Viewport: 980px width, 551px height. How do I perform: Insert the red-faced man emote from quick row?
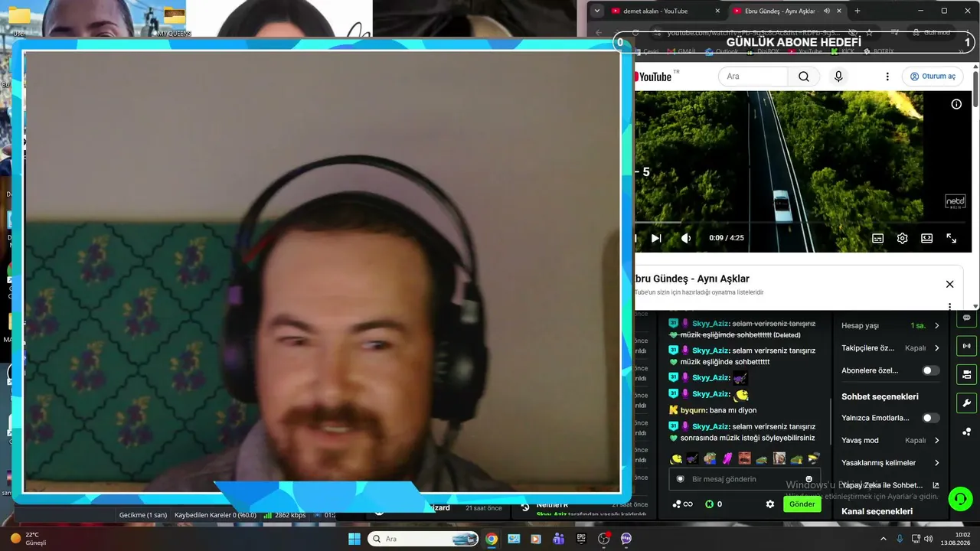[744, 458]
